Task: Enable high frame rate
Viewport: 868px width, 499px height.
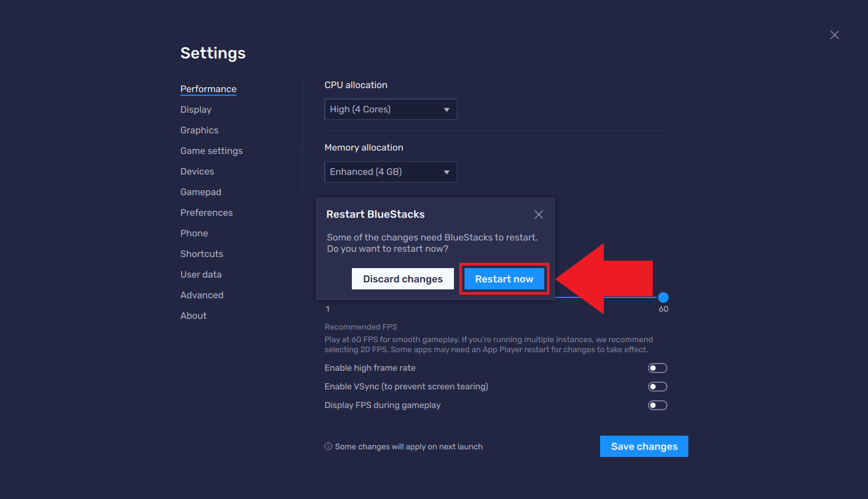Action: pos(658,368)
